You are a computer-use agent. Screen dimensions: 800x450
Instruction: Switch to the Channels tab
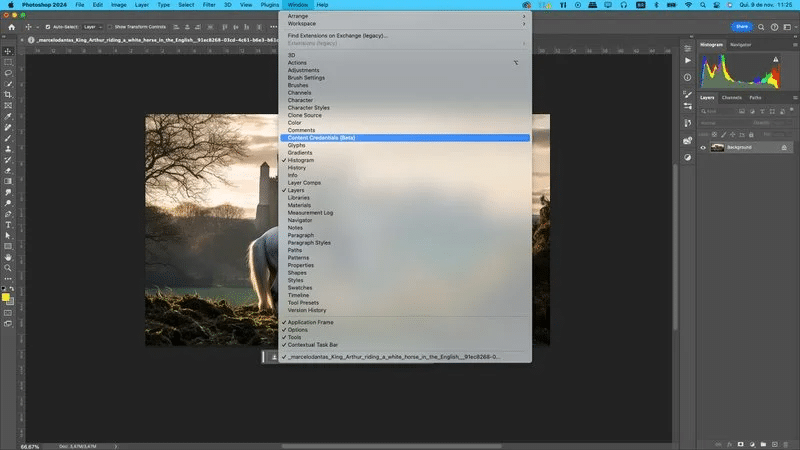pyautogui.click(x=732, y=98)
